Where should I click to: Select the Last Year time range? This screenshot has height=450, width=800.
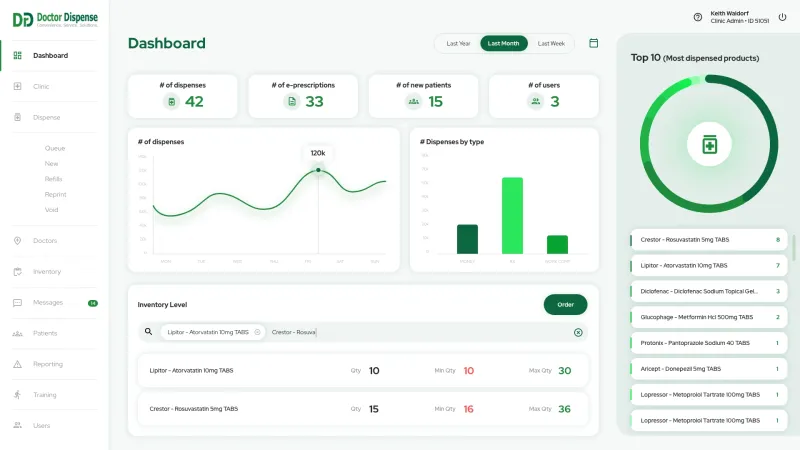point(459,43)
